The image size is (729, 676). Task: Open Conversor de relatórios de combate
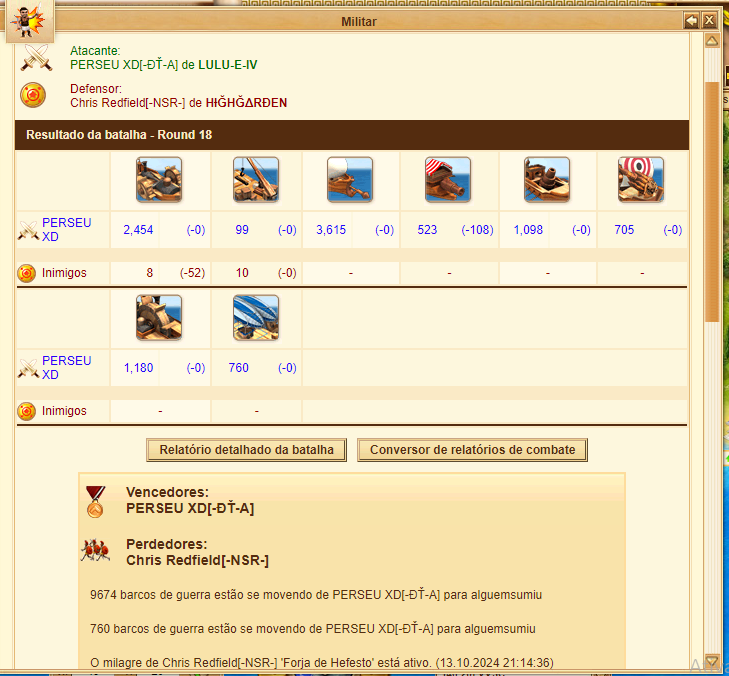tap(472, 450)
